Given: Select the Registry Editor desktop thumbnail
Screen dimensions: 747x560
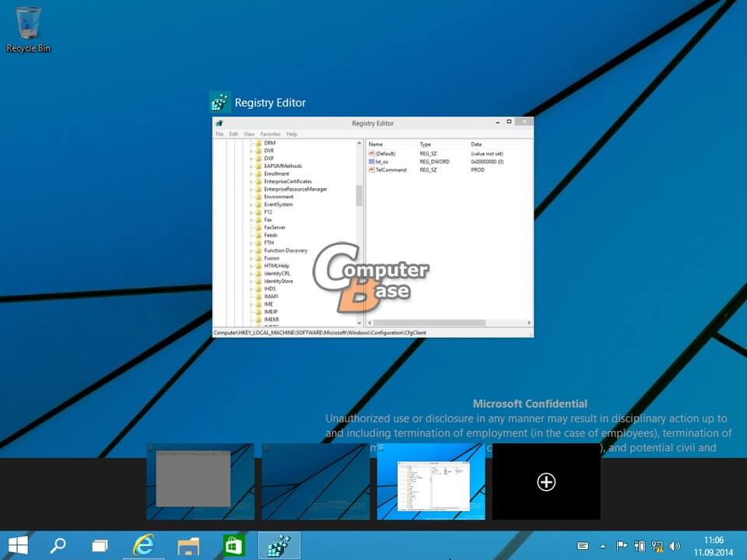Looking at the screenshot, I should [x=431, y=482].
